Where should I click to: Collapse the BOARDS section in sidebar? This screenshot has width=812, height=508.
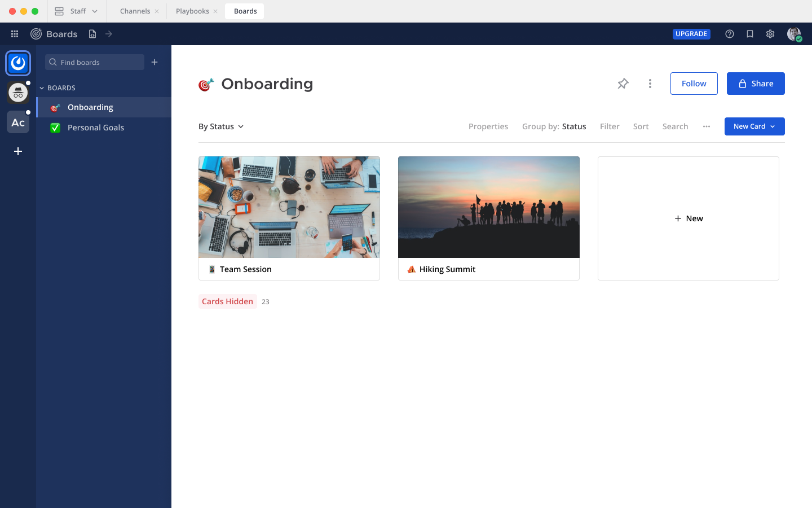tap(41, 87)
